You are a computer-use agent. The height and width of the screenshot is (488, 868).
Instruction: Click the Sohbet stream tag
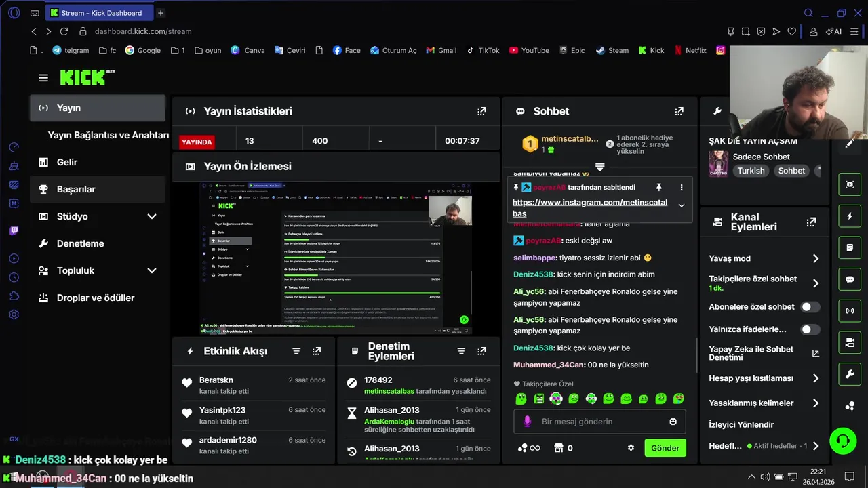(x=791, y=171)
